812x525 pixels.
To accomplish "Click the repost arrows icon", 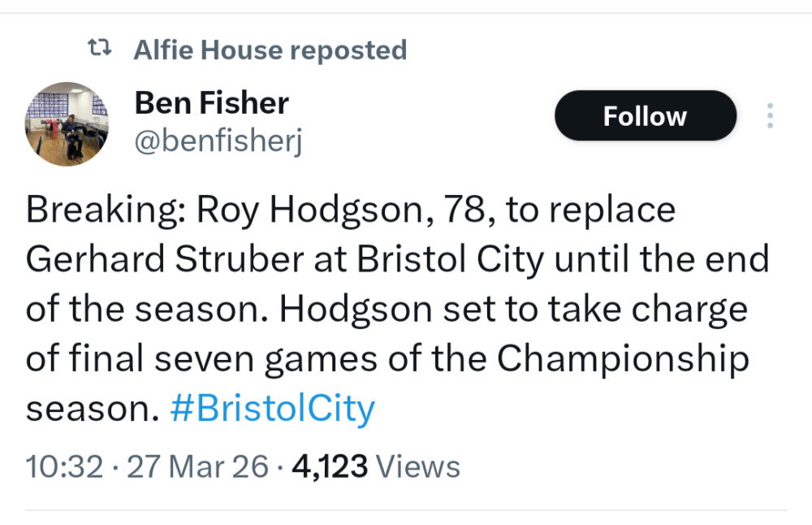I will (x=98, y=50).
